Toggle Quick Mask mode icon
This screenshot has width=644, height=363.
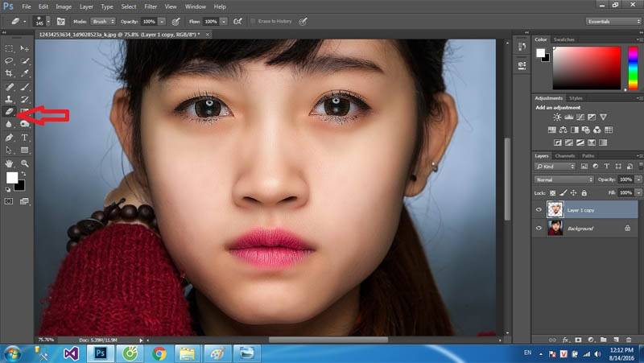[x=9, y=201]
